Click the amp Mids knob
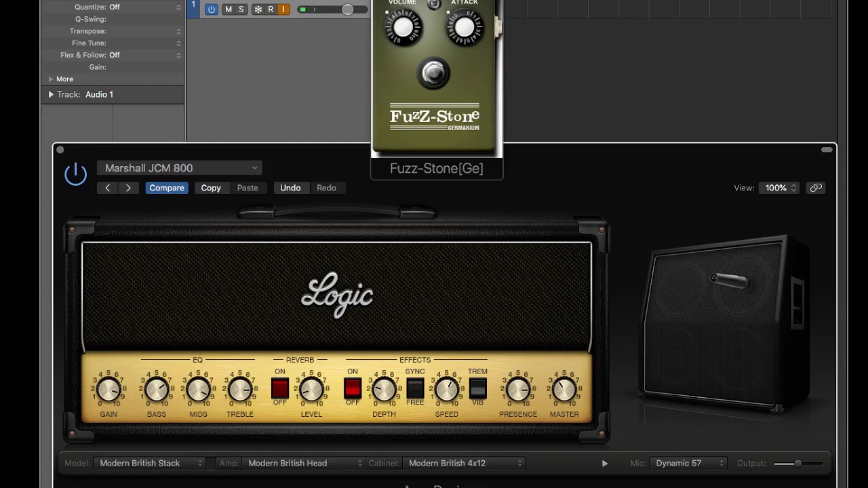 pyautogui.click(x=198, y=390)
